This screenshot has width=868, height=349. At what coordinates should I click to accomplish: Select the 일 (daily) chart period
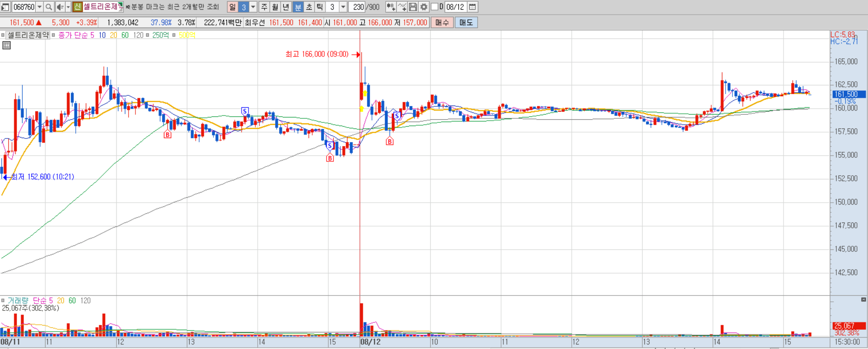tap(232, 7)
